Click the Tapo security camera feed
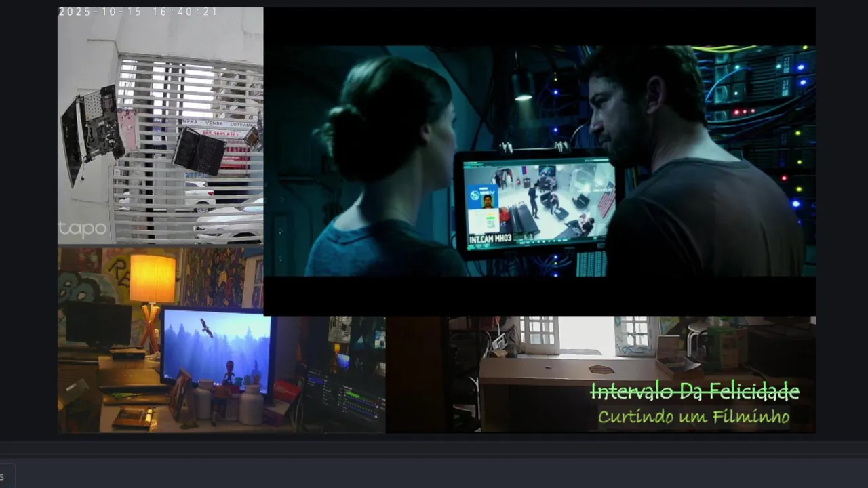The height and width of the screenshot is (488, 868). pyautogui.click(x=160, y=125)
